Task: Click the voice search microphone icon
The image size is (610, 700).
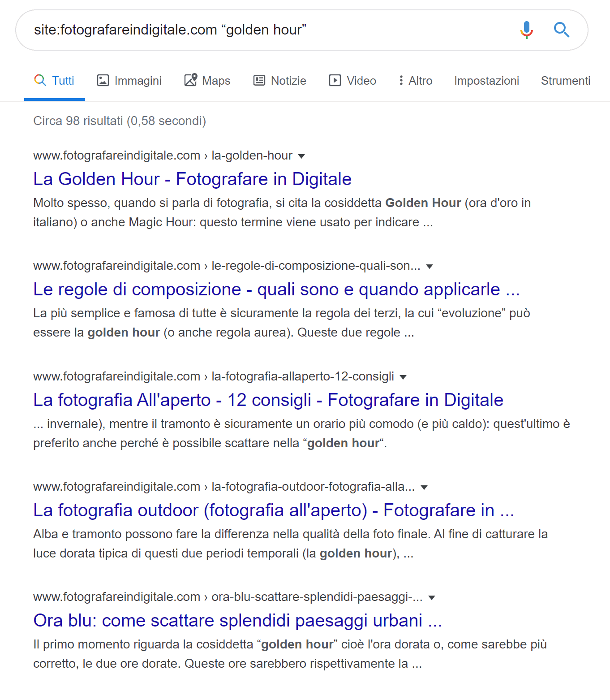Action: pyautogui.click(x=527, y=30)
